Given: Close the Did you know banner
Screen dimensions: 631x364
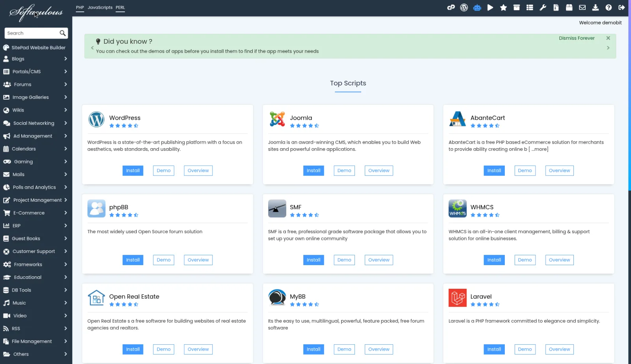Looking at the screenshot, I should click(x=608, y=38).
